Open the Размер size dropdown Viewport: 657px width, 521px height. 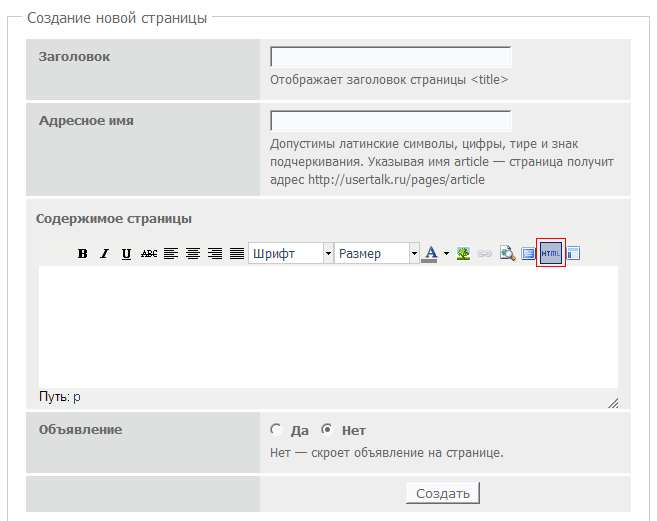377,254
